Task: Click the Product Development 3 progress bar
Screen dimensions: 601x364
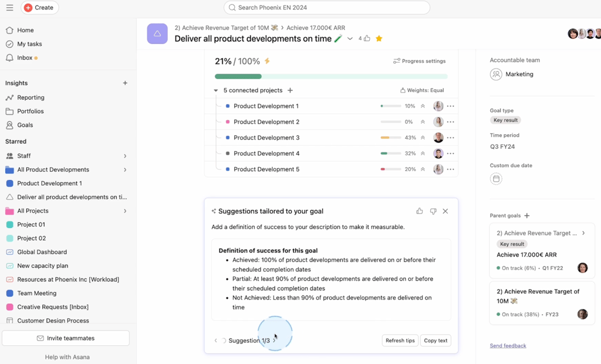Action: coord(390,137)
